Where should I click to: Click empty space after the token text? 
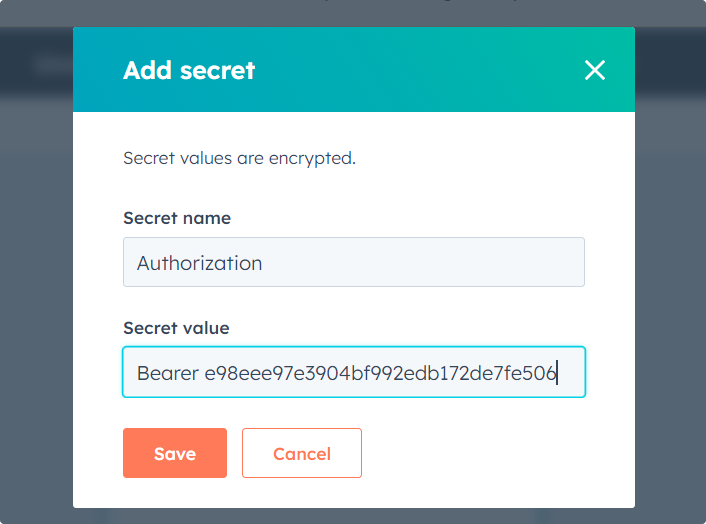click(571, 373)
